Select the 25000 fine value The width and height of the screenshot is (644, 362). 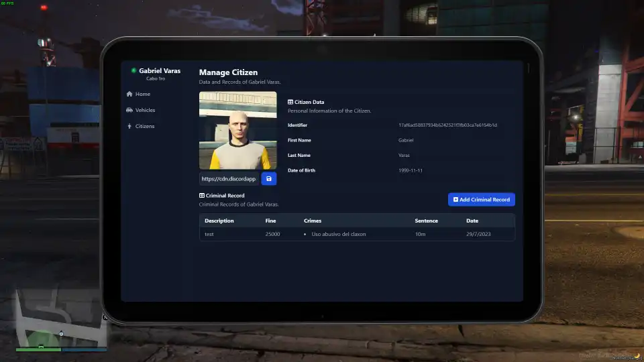[272, 234]
